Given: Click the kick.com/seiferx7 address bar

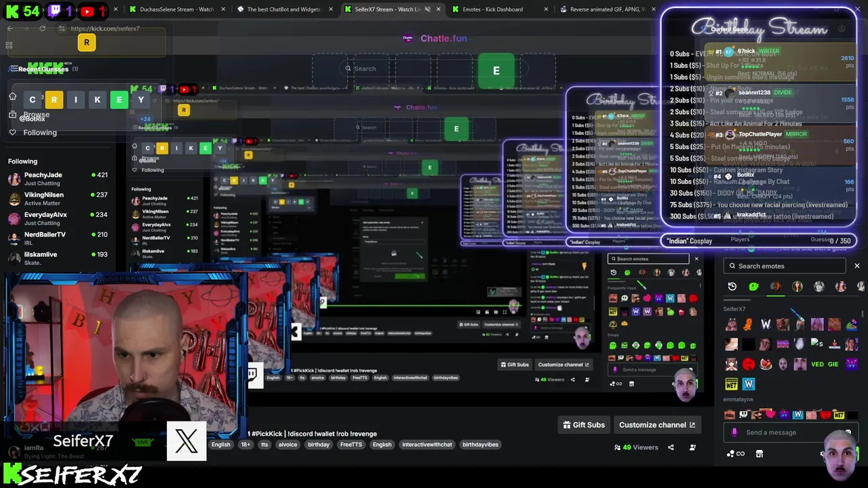Looking at the screenshot, I should pos(105,28).
